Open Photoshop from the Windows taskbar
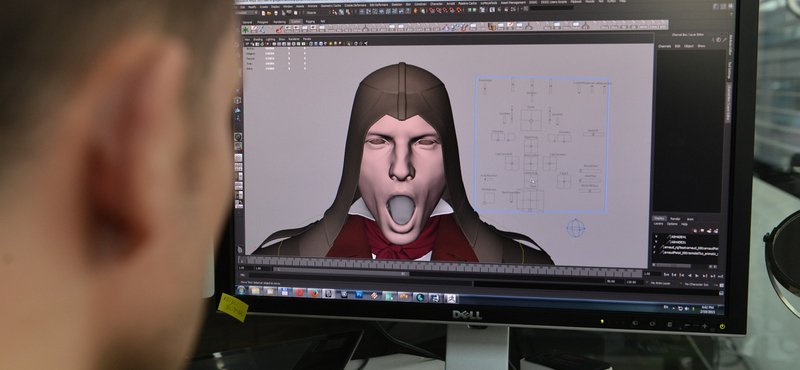Image resolution: width=800 pixels, height=370 pixels. [x=359, y=294]
